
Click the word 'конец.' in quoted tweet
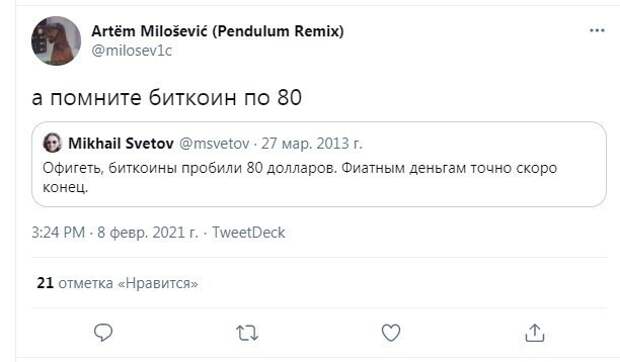click(x=65, y=187)
